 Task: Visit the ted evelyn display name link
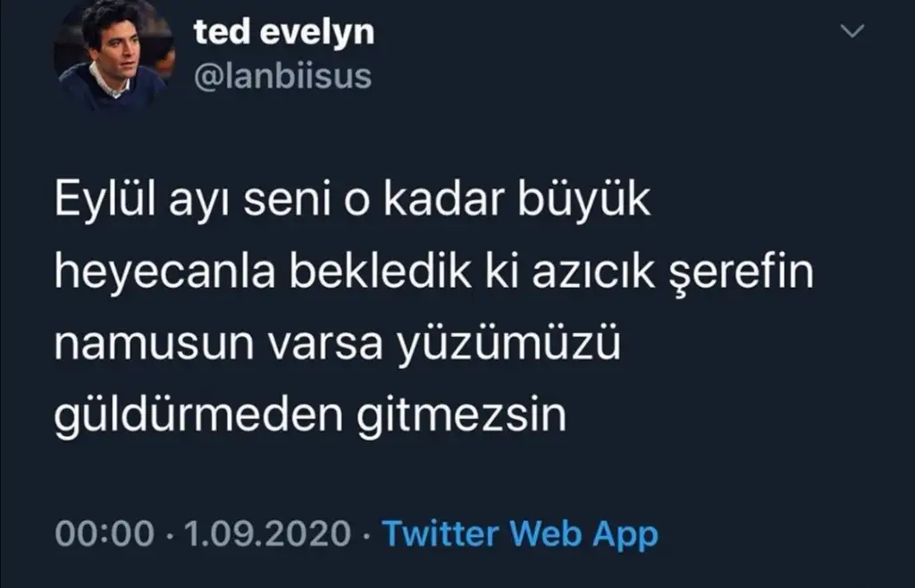pyautogui.click(x=284, y=32)
